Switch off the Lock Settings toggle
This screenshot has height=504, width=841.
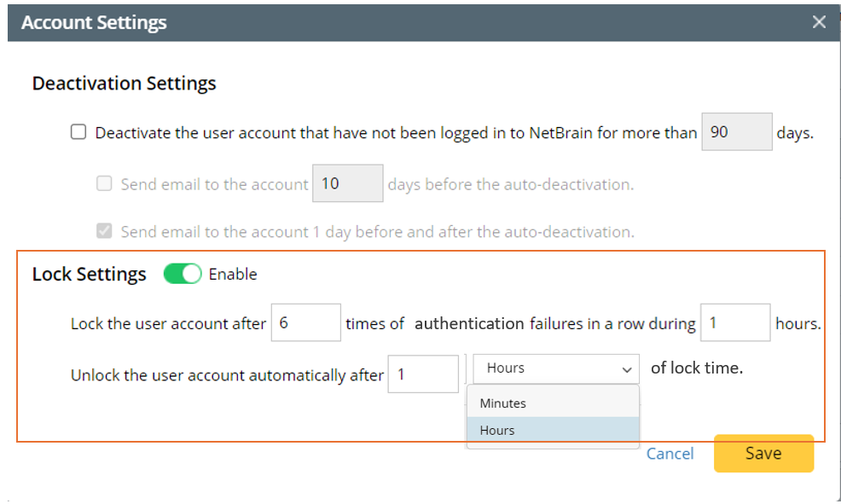(183, 274)
